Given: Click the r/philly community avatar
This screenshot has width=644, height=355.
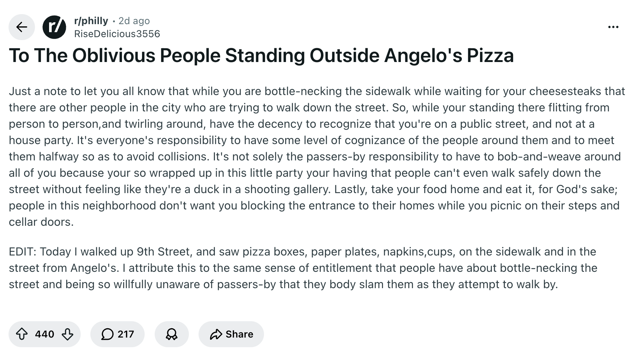Looking at the screenshot, I should click(54, 27).
